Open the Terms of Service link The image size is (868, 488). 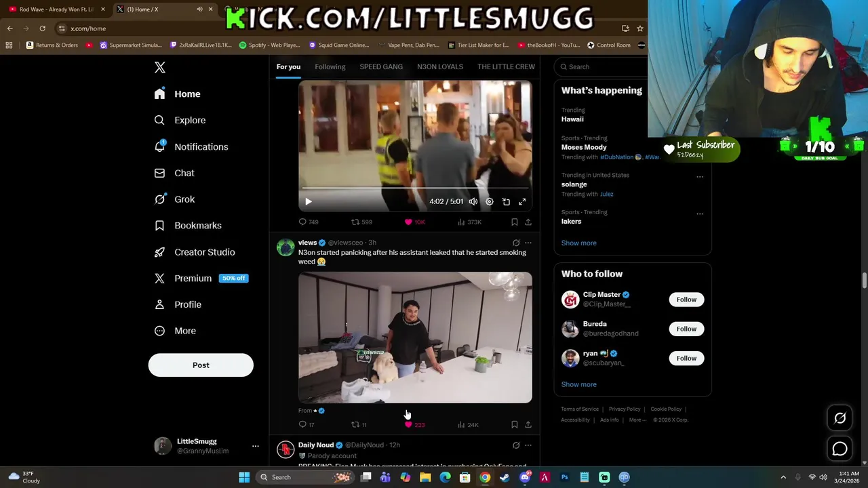(x=580, y=409)
